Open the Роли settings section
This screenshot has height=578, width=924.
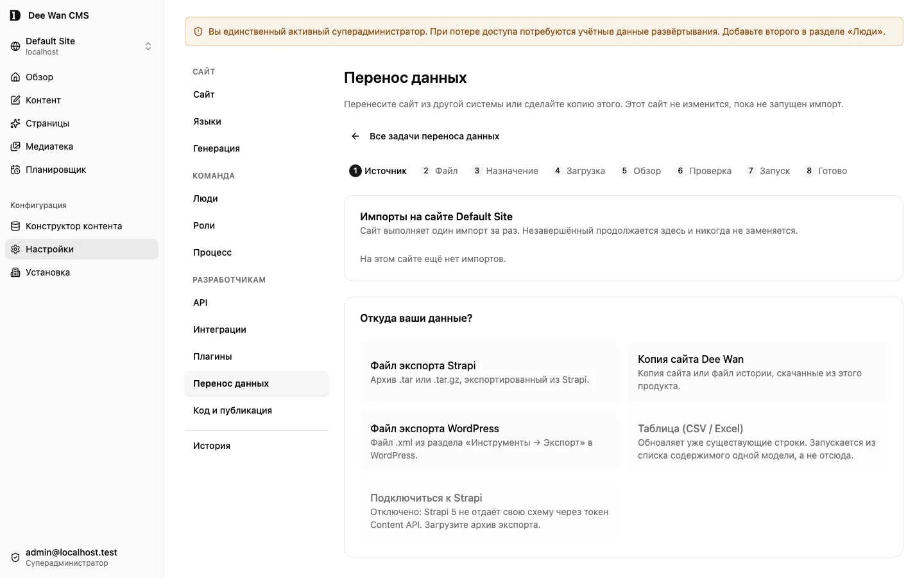coord(257,225)
